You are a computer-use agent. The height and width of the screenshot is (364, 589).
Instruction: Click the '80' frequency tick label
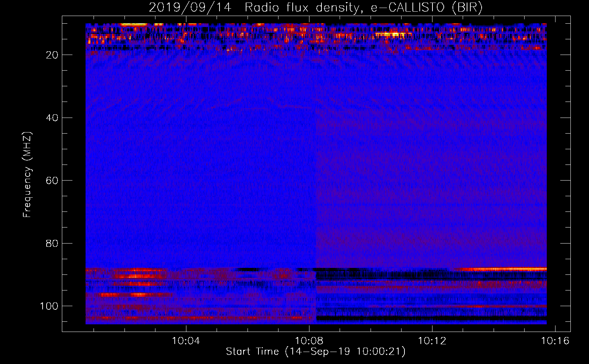[52, 244]
